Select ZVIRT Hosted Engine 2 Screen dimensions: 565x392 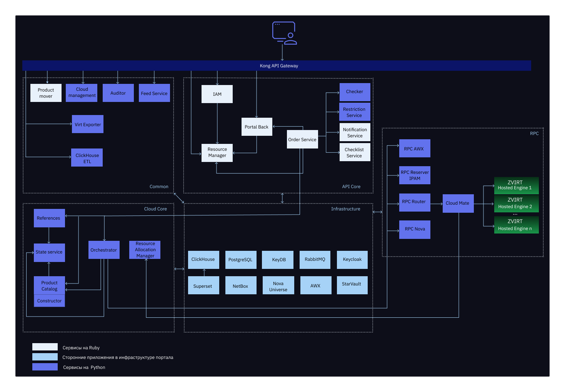pos(516,203)
